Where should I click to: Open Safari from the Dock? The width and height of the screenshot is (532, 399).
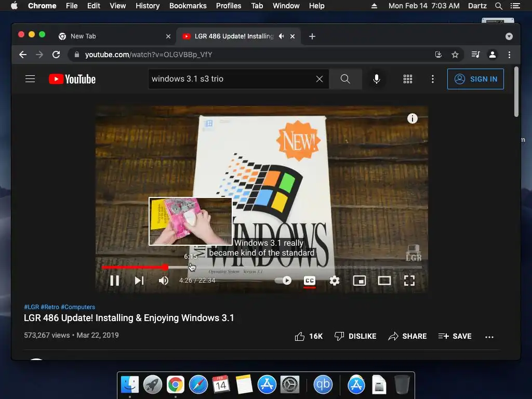click(198, 385)
